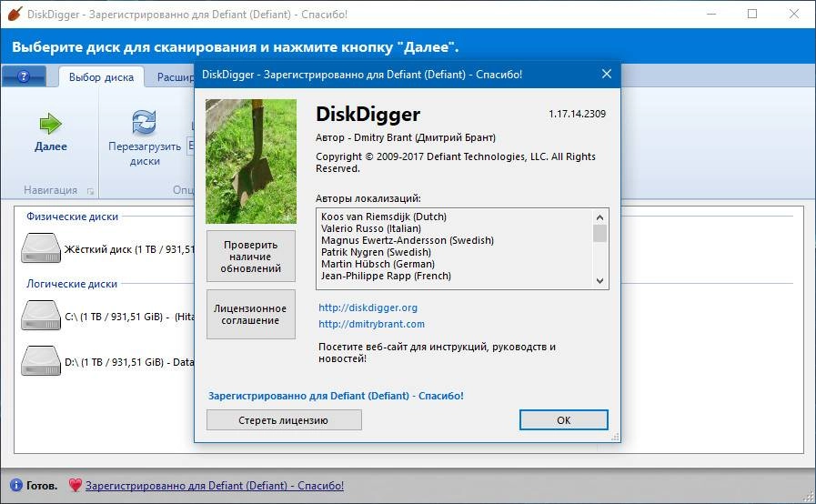Click the Стереть лицензию button

[284, 420]
